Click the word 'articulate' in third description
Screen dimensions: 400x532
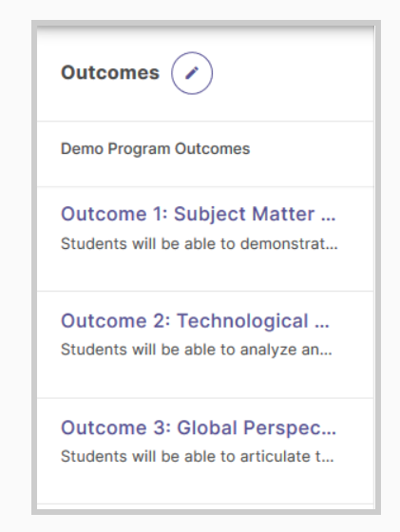point(276,456)
